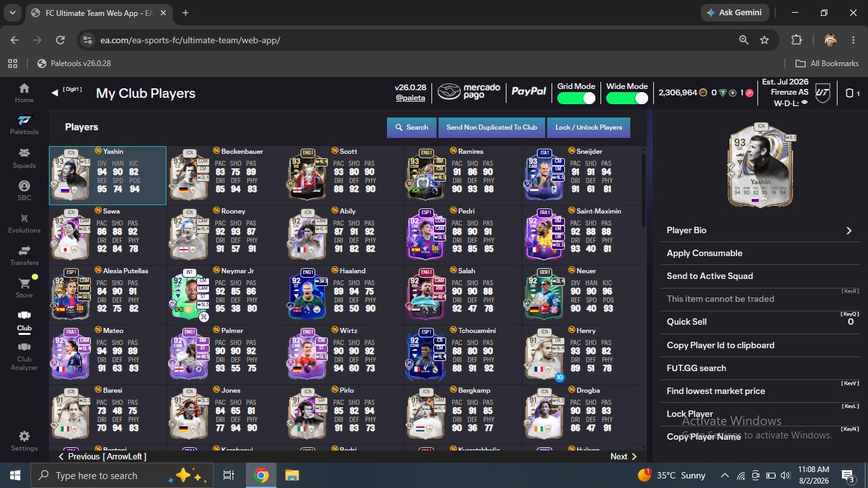This screenshot has height=488, width=868.
Task: Open the SBC section
Action: click(x=24, y=190)
